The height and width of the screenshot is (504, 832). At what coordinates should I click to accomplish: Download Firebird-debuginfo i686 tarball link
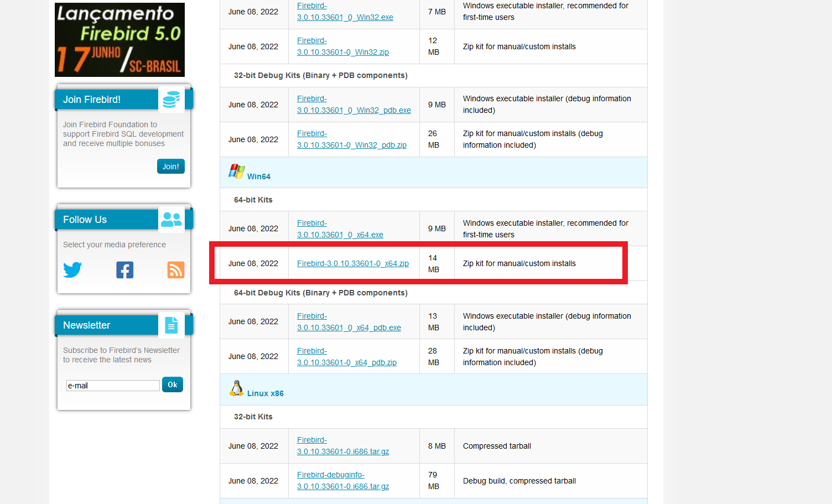pos(343,481)
